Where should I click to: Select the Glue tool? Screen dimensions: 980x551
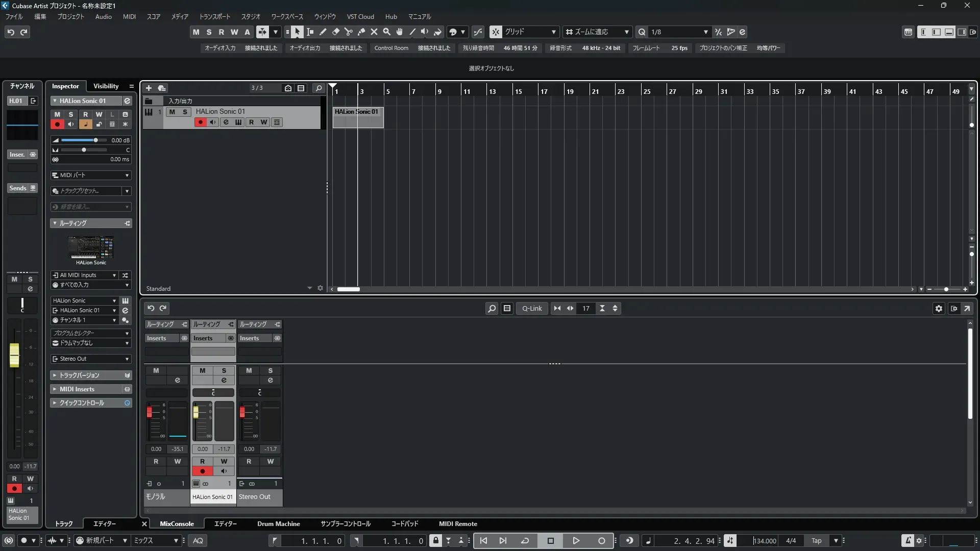tap(361, 32)
